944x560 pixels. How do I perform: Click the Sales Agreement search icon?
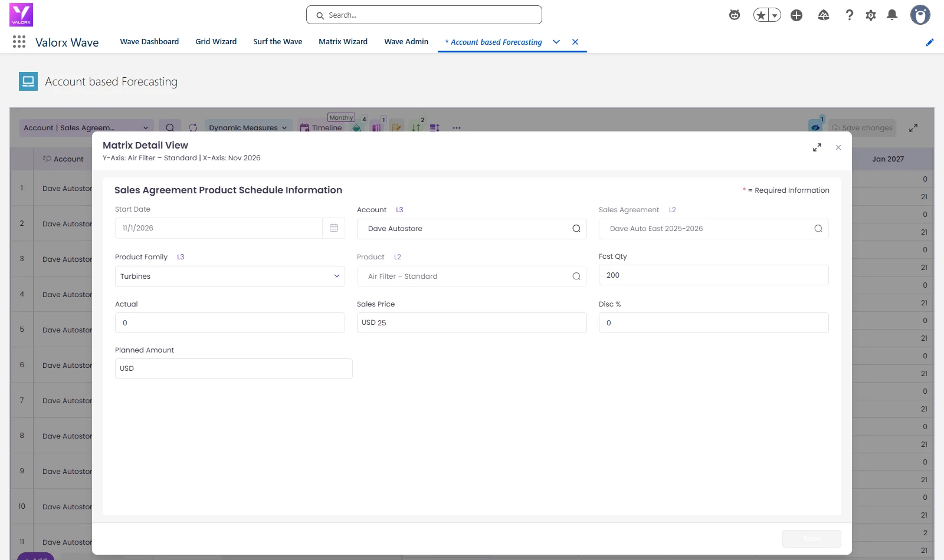(818, 229)
